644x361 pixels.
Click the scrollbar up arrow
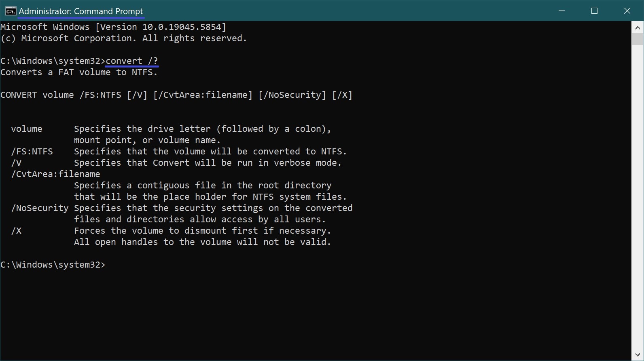coord(638,27)
